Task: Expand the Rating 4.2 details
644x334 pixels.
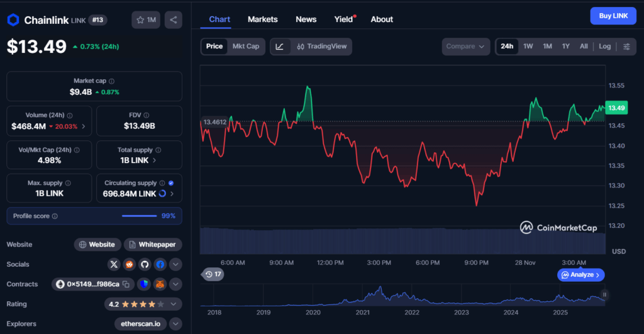Action: pyautogui.click(x=175, y=304)
